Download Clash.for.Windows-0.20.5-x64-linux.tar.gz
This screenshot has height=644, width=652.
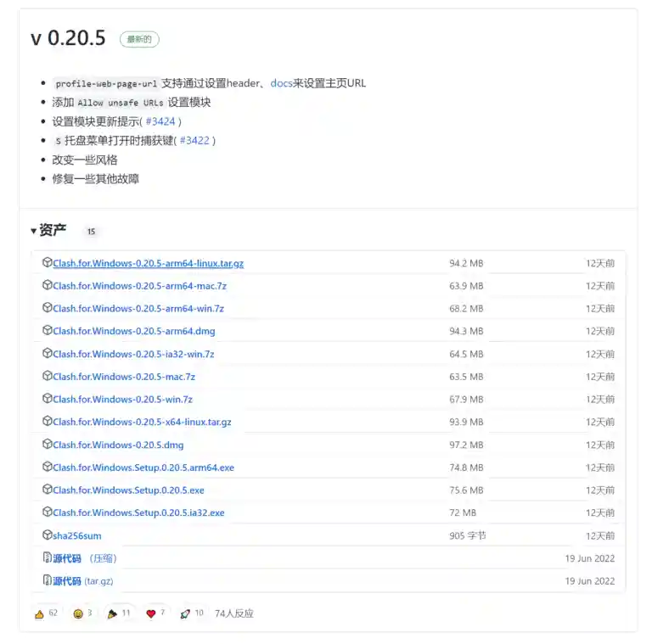tap(142, 423)
